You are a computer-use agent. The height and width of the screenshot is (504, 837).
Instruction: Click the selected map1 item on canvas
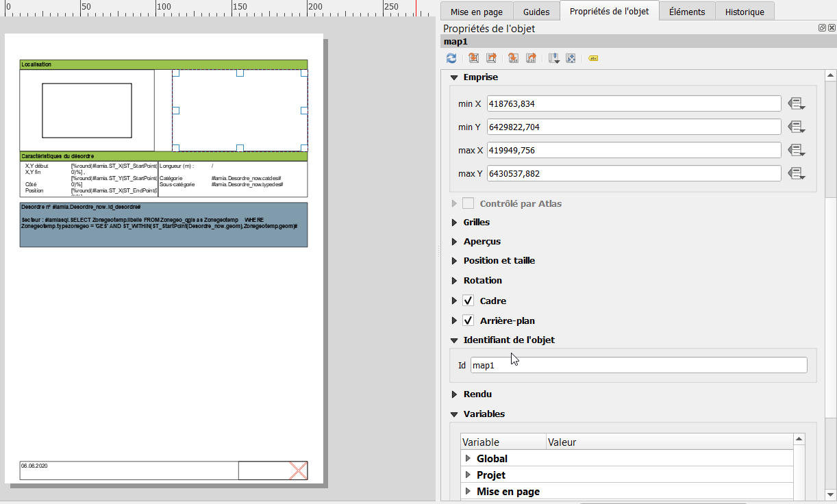click(240, 110)
